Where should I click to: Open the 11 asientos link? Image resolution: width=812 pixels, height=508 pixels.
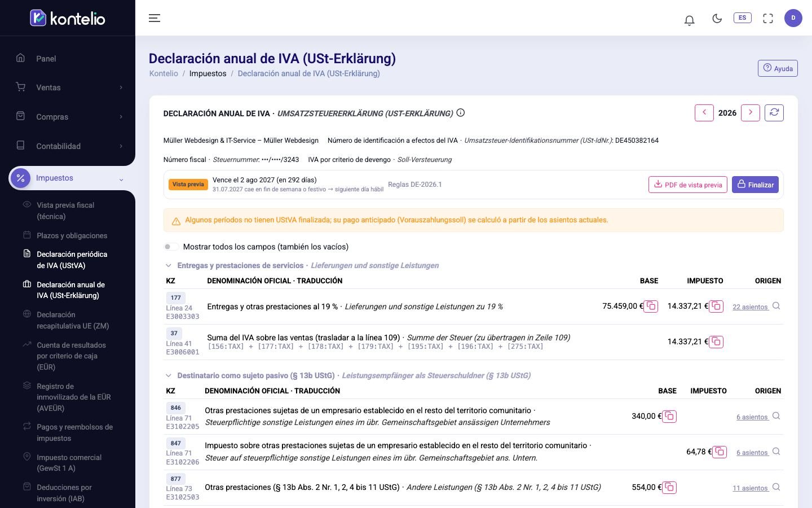tap(750, 488)
